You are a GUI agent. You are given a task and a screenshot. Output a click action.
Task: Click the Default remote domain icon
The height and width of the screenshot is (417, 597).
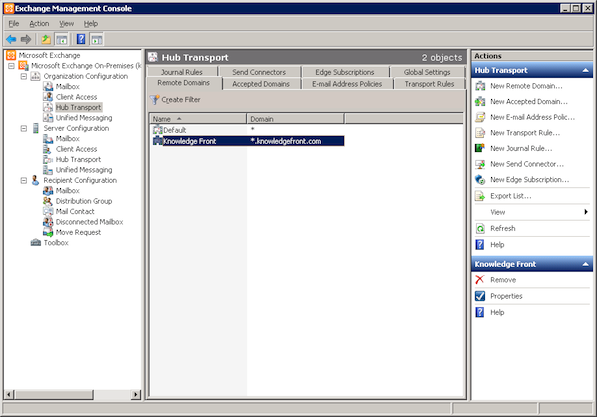pos(158,130)
